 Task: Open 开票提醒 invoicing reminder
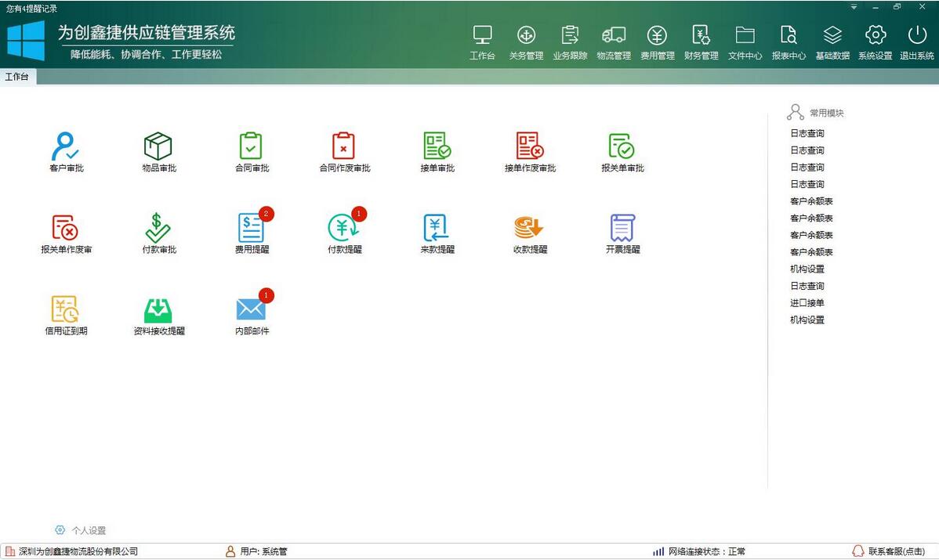tap(621, 231)
